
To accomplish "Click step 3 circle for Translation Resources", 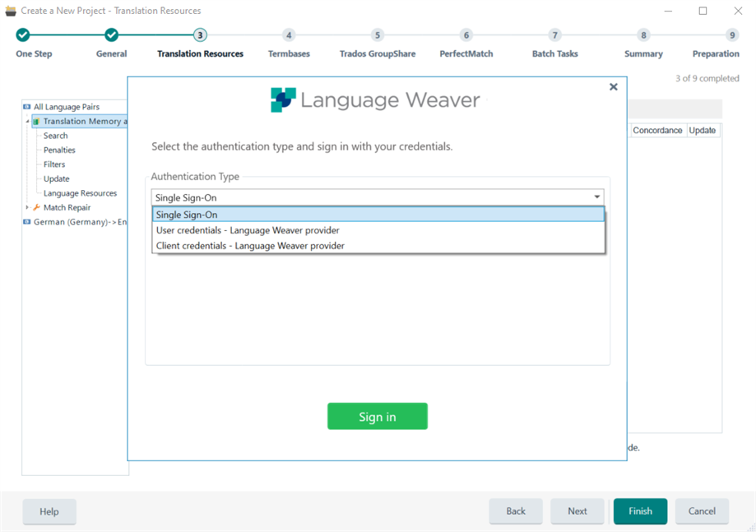I will (200, 35).
